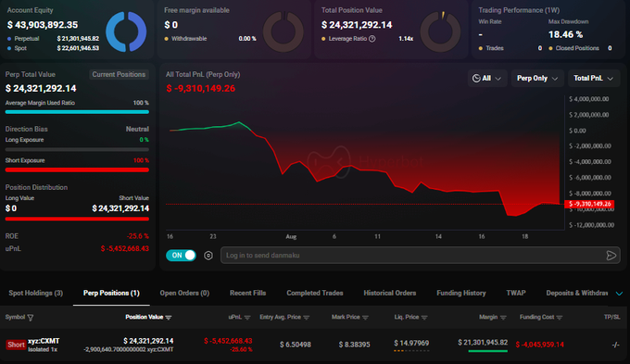Sort by Mark Price column icon
The height and width of the screenshot is (364, 630).
[365, 318]
